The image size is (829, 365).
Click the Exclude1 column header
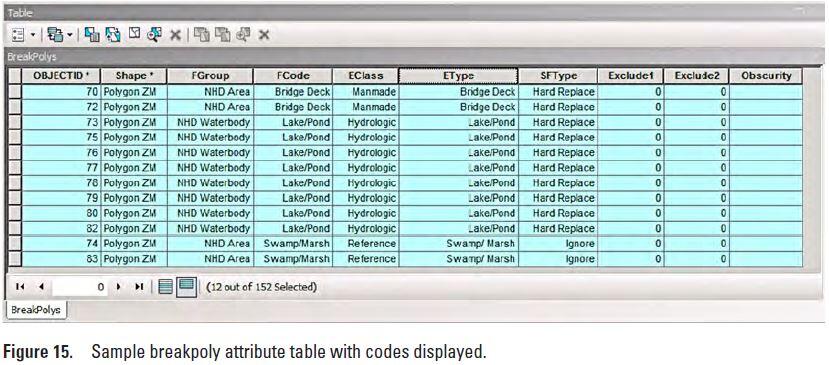click(631, 76)
